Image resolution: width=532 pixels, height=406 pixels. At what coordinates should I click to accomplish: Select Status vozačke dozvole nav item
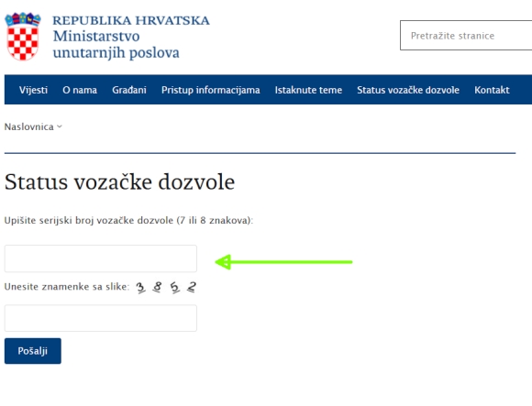pos(408,90)
